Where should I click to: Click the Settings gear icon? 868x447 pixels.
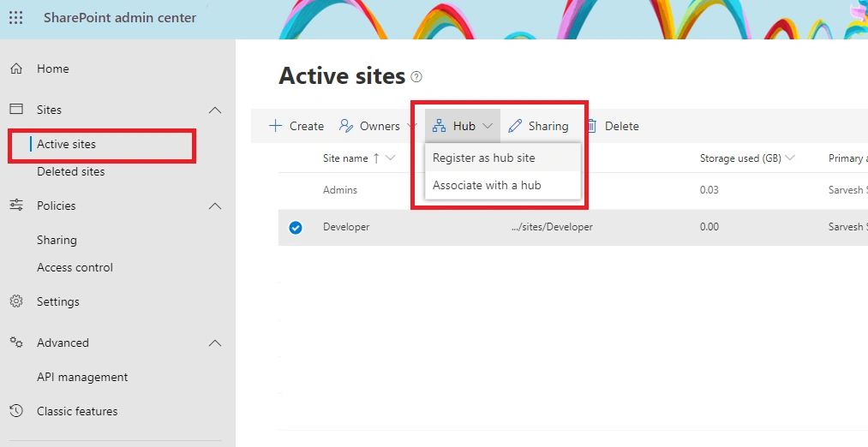[16, 301]
